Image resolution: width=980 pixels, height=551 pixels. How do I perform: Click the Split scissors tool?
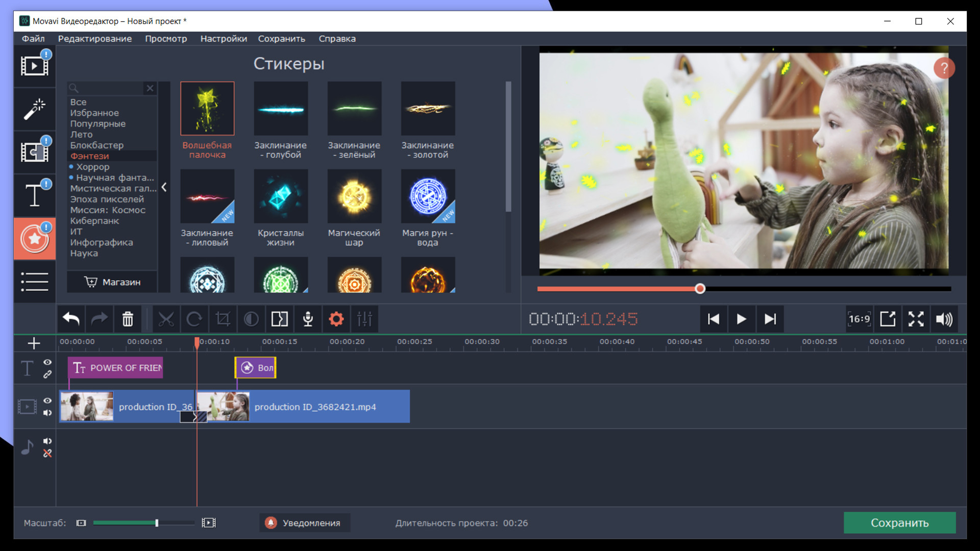coord(166,319)
